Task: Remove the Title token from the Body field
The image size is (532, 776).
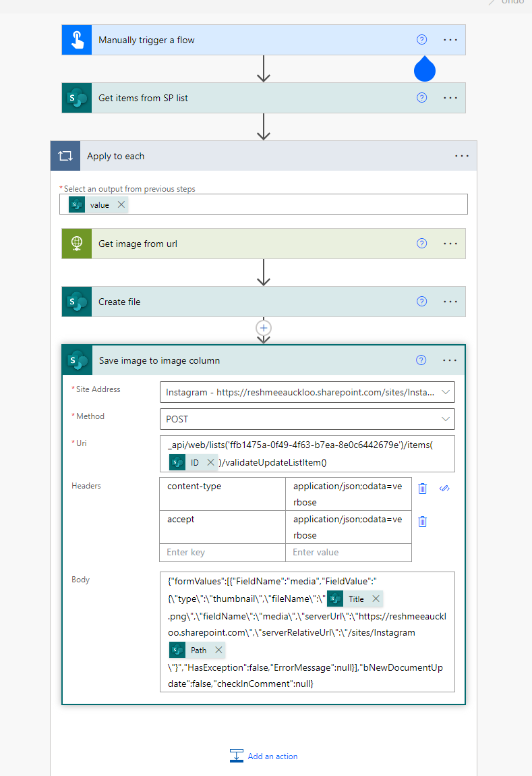Action: coord(376,599)
